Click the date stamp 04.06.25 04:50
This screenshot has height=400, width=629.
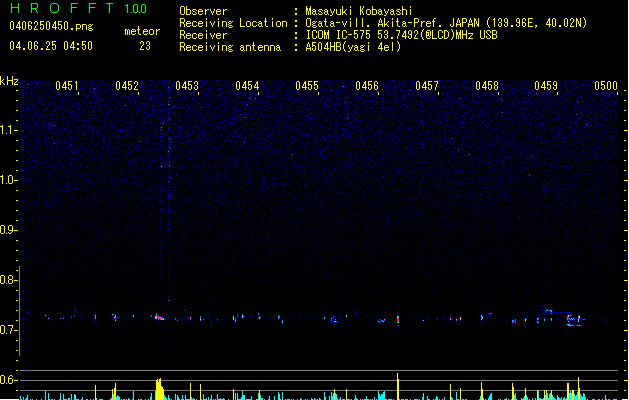coord(51,46)
